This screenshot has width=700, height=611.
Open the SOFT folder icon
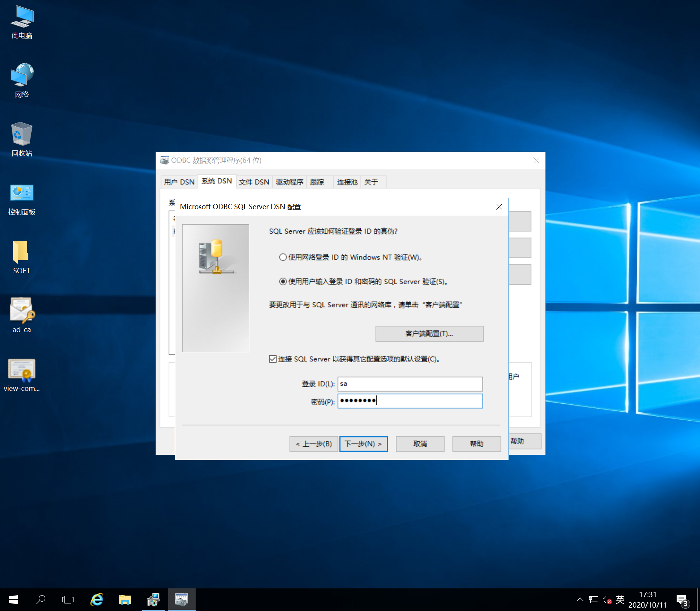(x=21, y=257)
